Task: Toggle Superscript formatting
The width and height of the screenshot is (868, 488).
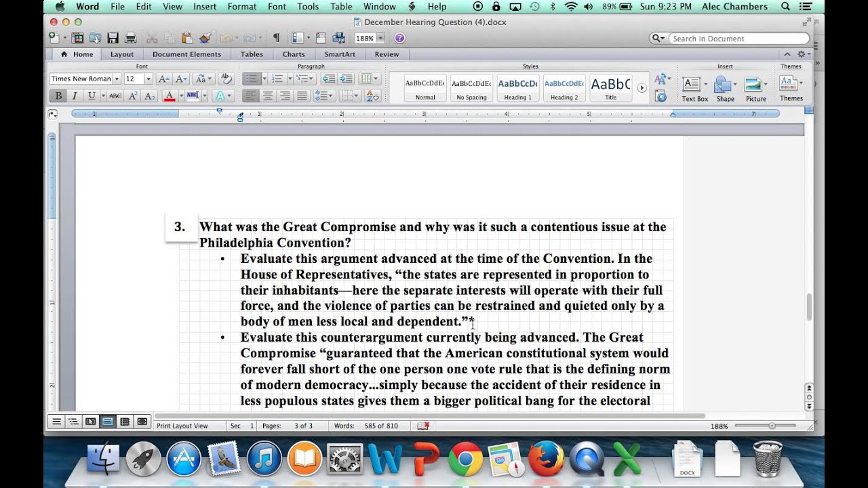Action: click(x=134, y=96)
